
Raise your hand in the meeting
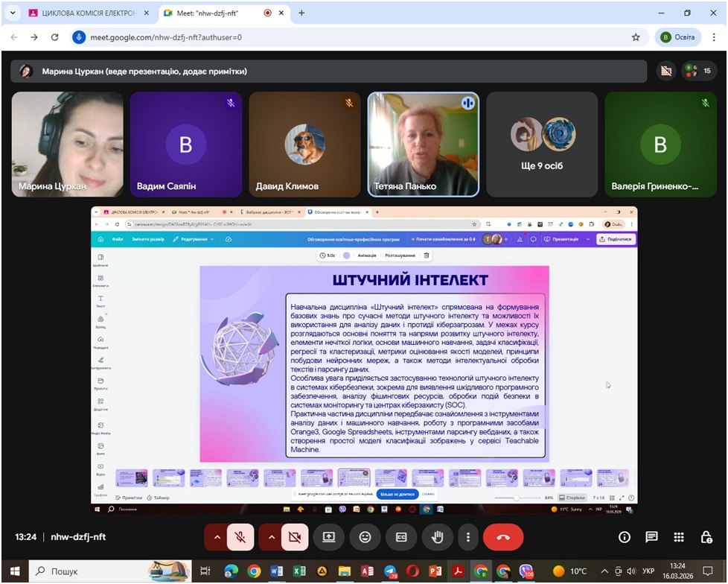point(438,536)
